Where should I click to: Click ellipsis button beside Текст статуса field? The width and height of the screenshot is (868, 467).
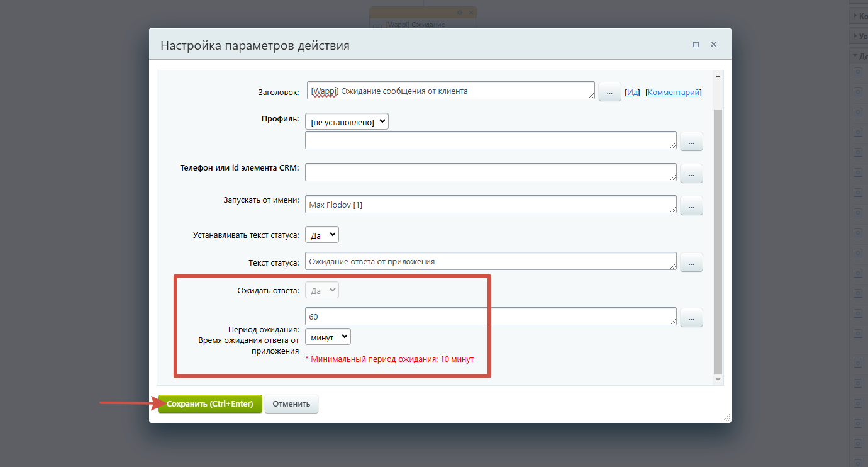[x=691, y=262]
